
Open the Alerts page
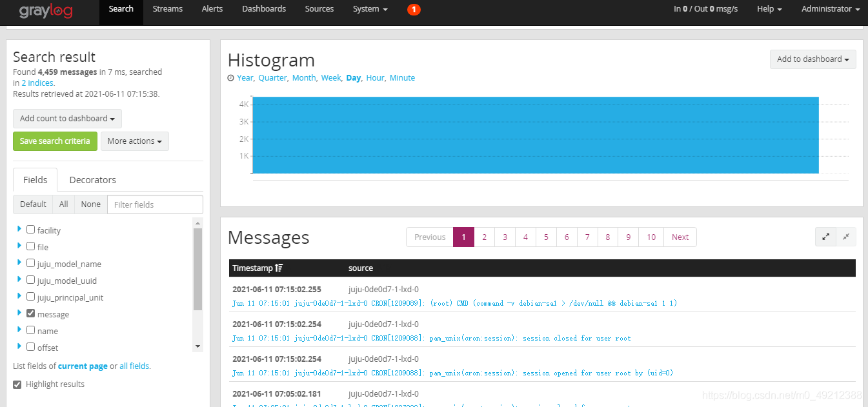pyautogui.click(x=212, y=9)
